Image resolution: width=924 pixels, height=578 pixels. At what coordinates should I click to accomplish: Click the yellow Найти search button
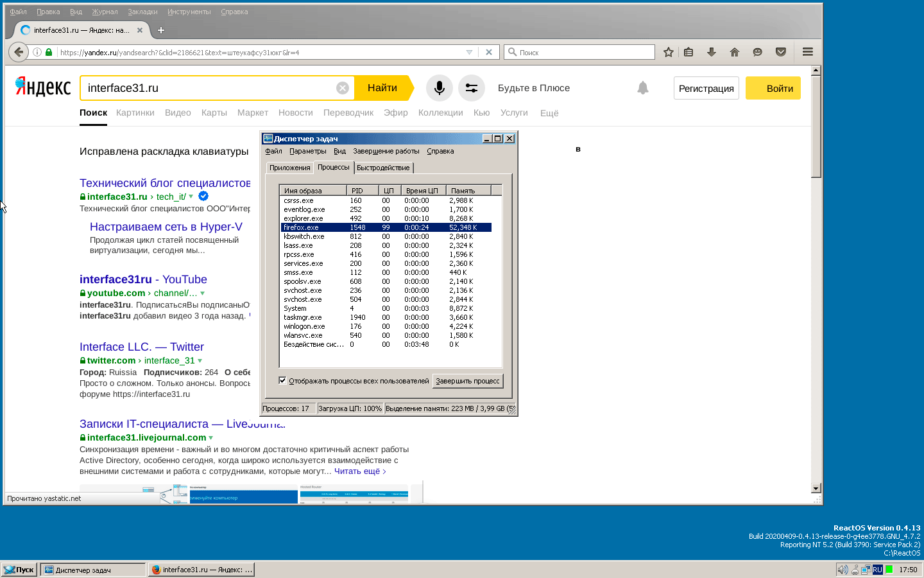click(x=382, y=88)
